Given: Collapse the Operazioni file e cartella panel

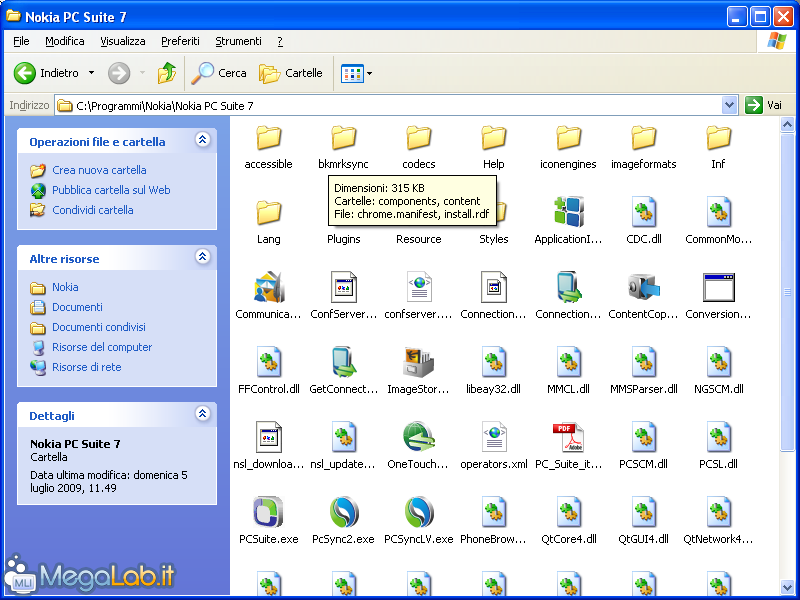Looking at the screenshot, I should click(x=203, y=139).
